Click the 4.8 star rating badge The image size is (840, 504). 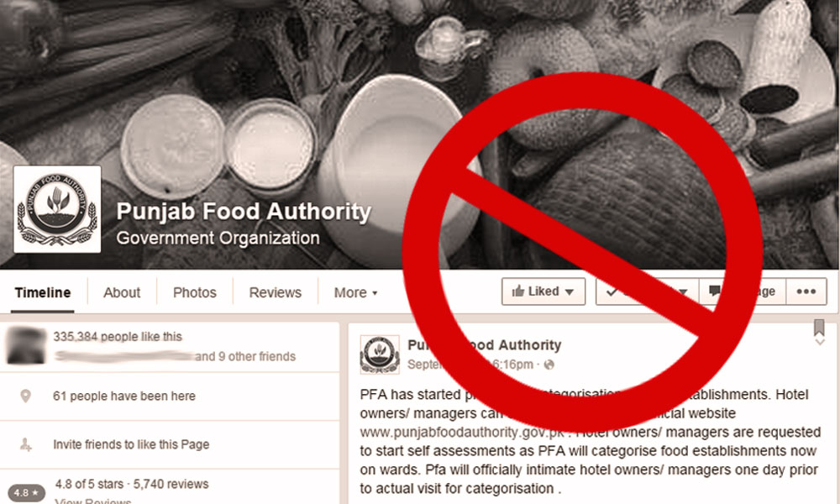coord(26,492)
